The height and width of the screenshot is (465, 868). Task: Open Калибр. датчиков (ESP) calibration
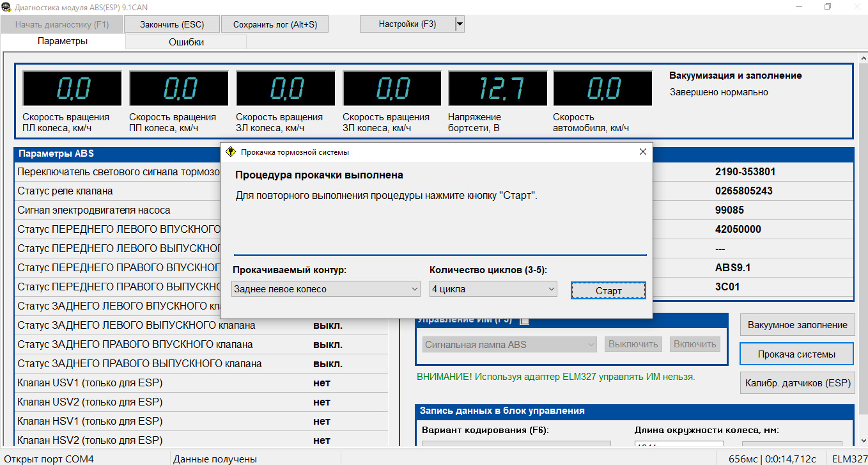point(797,384)
